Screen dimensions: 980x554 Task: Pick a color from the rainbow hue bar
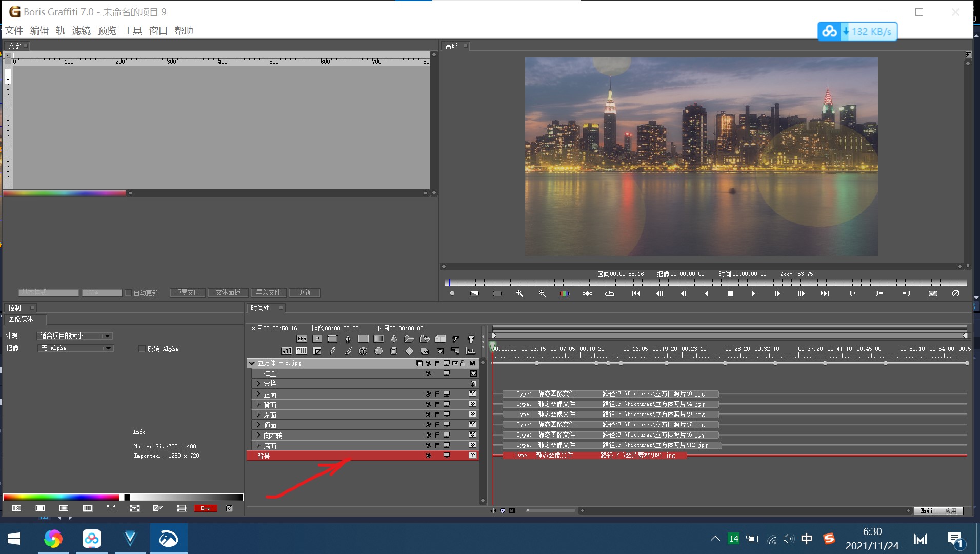pyautogui.click(x=62, y=497)
